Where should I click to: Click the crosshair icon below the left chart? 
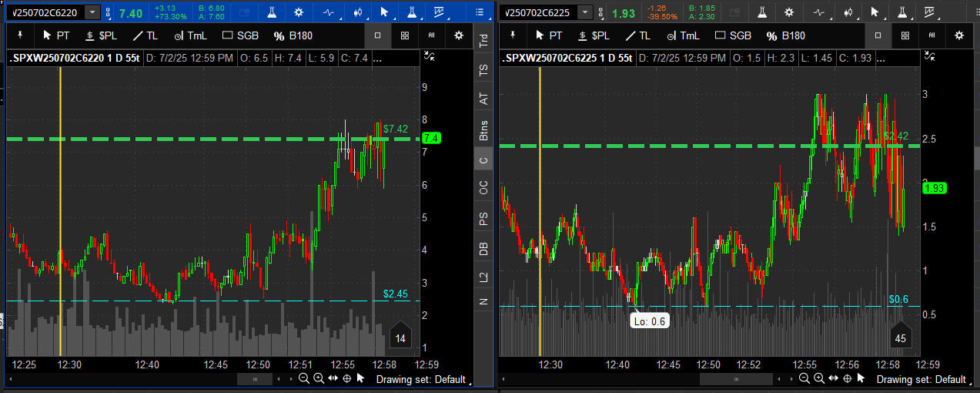[346, 378]
